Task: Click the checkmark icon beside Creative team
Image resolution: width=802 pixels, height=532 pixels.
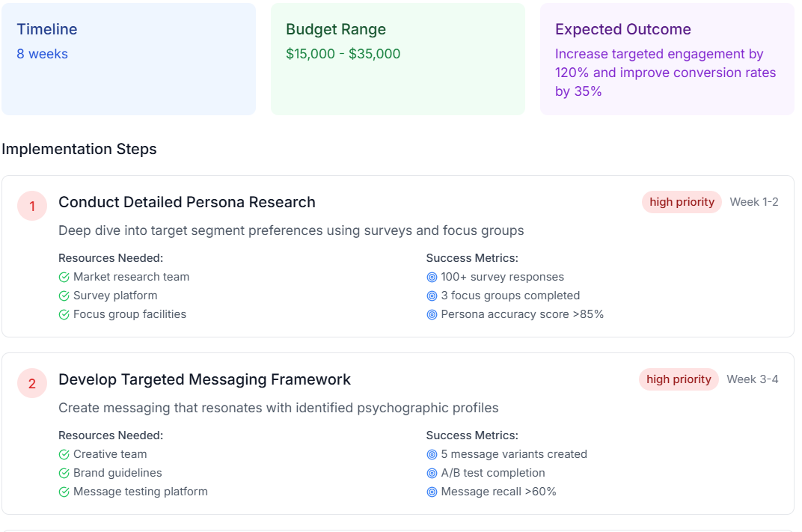Action: [64, 454]
